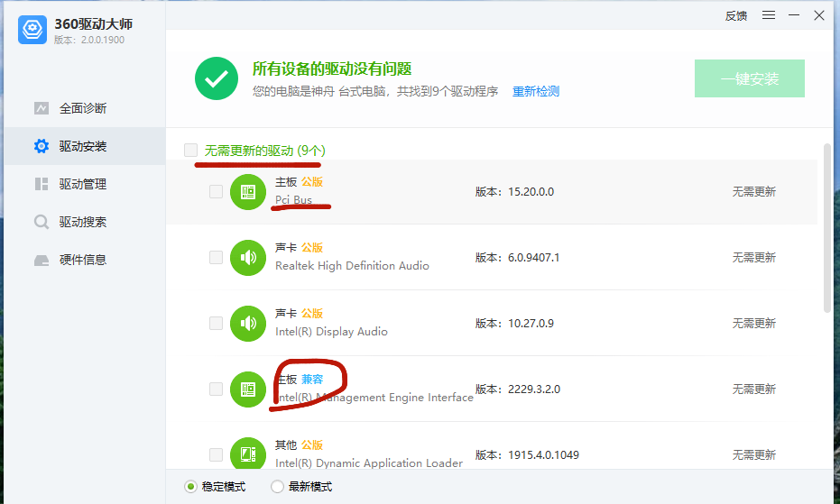This screenshot has width=840, height=504.
Task: Check the Pci Bus driver checkbox
Action: pyautogui.click(x=216, y=192)
